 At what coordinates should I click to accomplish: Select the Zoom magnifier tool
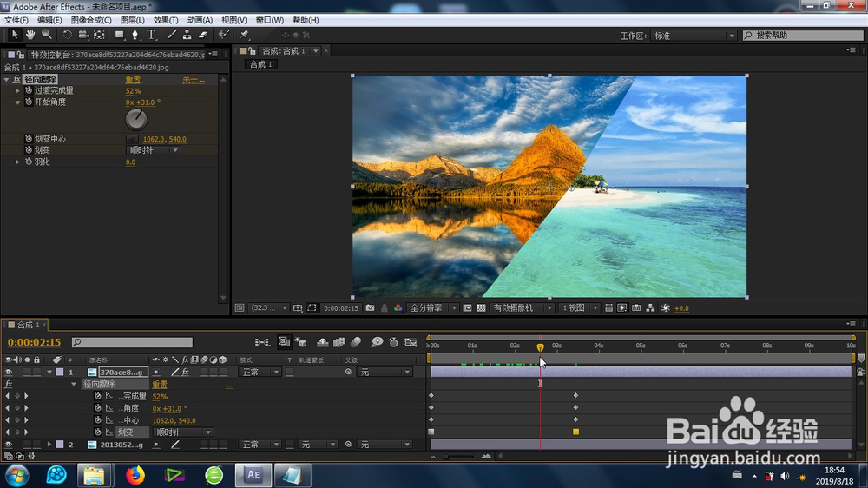tap(46, 35)
